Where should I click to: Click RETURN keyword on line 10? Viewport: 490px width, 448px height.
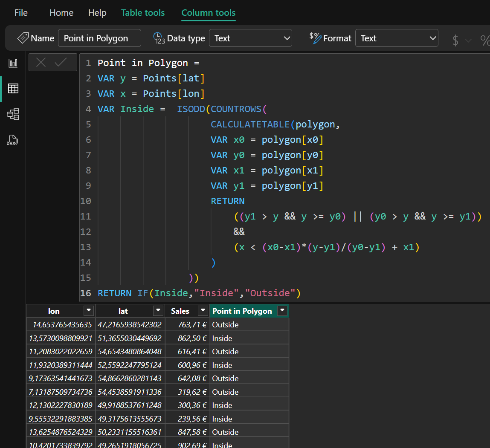click(227, 201)
